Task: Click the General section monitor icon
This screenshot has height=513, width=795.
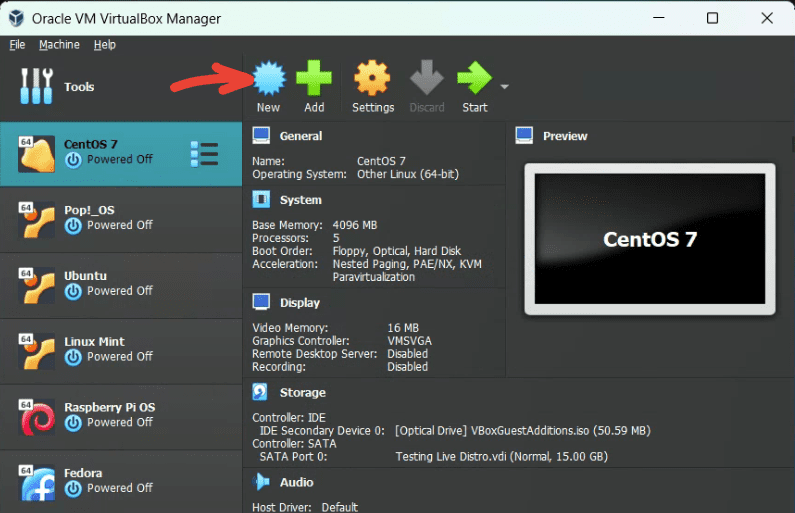Action: [261, 136]
